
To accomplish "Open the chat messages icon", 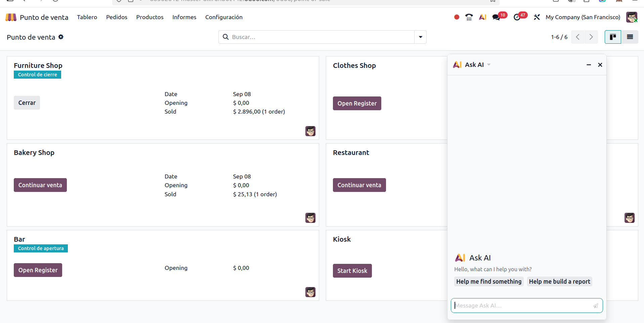I will pyautogui.click(x=496, y=17).
